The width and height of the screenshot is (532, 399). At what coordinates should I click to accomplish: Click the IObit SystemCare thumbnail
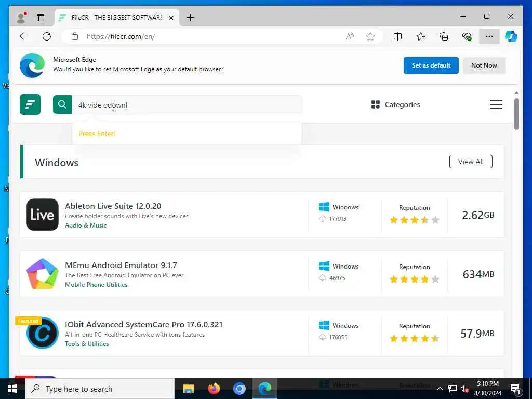[x=43, y=333]
